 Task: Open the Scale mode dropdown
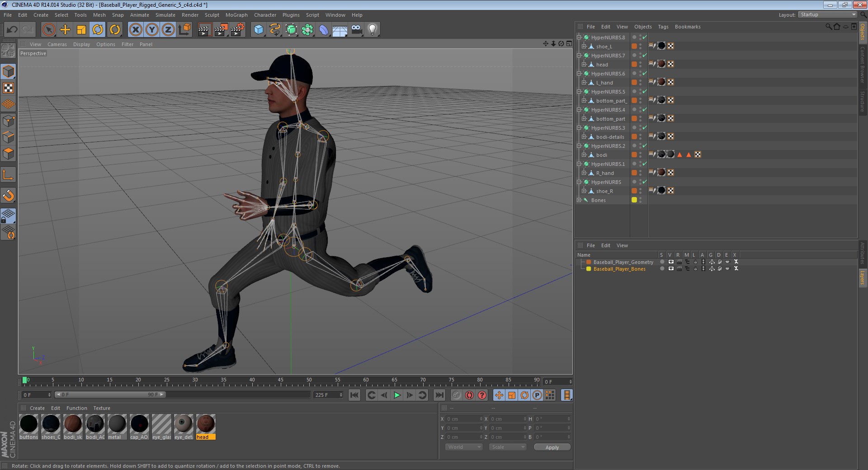(x=508, y=447)
